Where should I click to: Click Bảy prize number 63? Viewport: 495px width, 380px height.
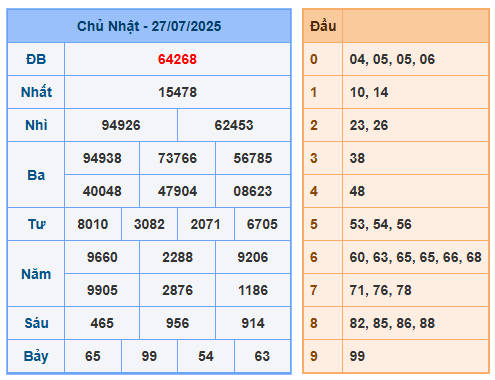click(262, 356)
